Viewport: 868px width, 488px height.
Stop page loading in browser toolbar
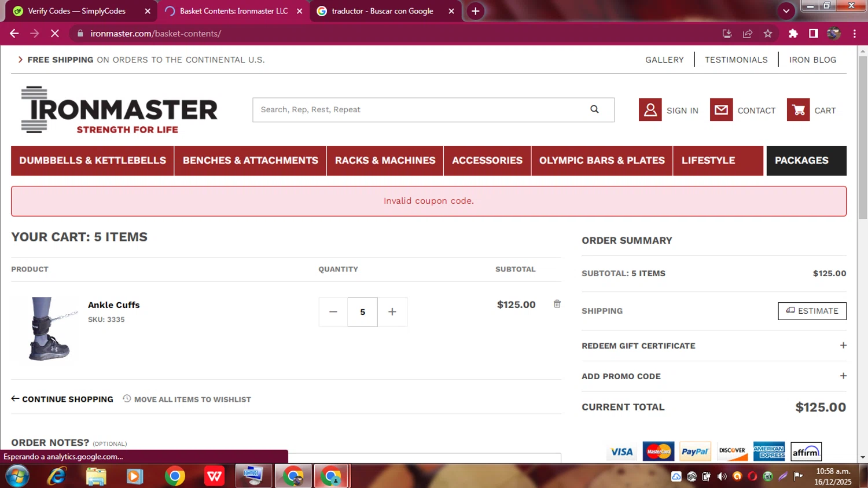(x=55, y=34)
